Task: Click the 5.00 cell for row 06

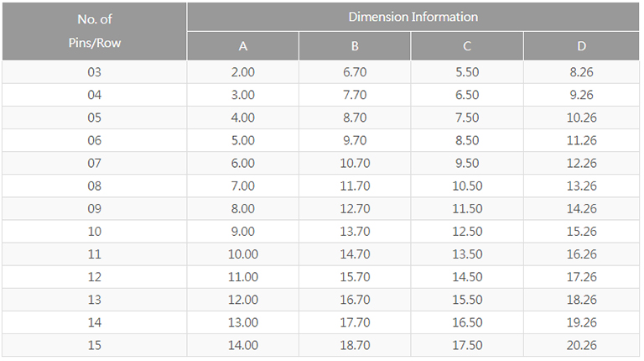Action: point(243,140)
